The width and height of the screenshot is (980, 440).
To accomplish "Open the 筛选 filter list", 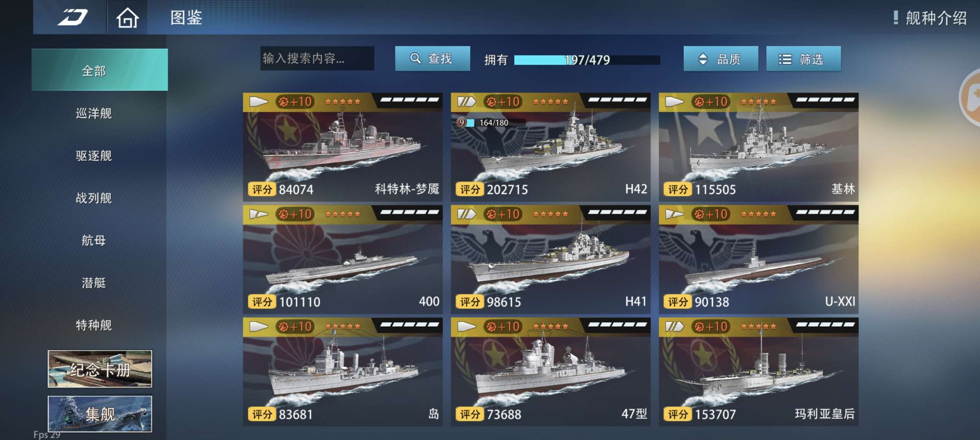I will pyautogui.click(x=803, y=59).
